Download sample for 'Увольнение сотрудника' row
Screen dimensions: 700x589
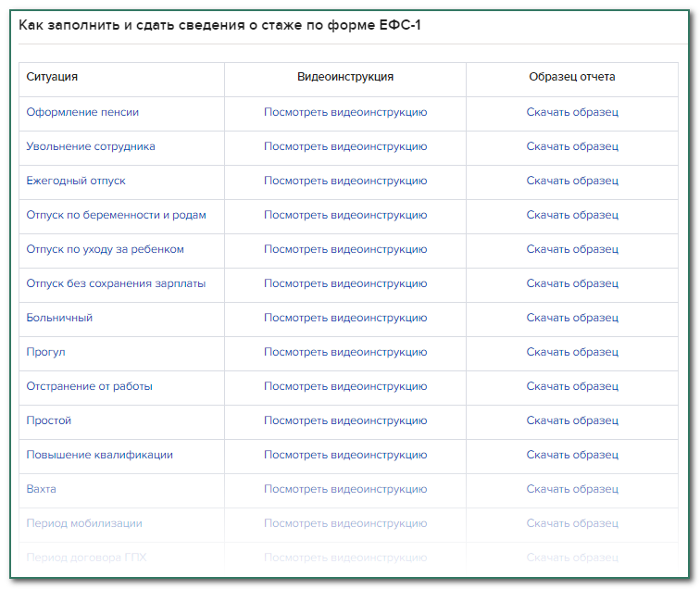(571, 146)
